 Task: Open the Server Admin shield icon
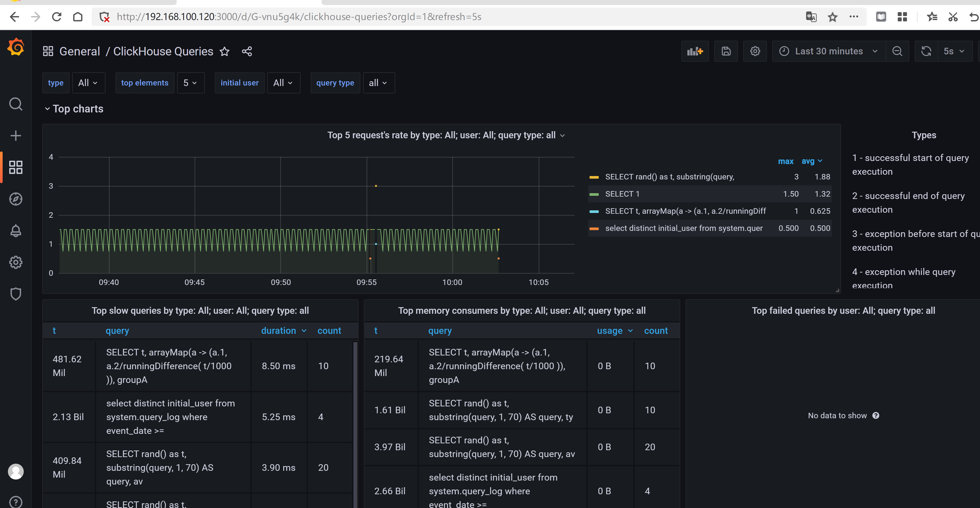pos(16,294)
